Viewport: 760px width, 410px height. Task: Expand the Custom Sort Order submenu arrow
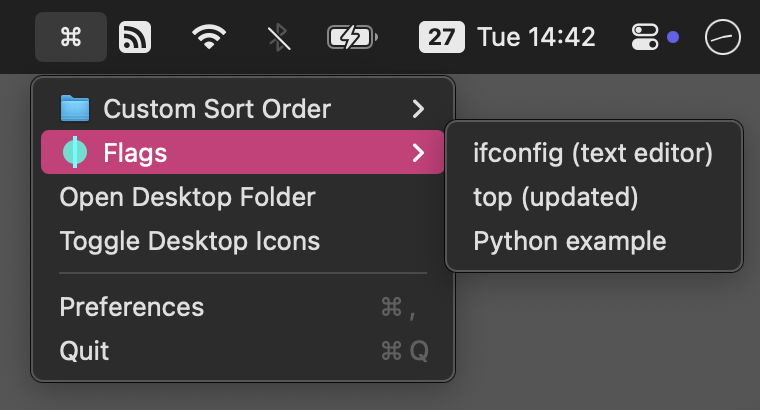[419, 108]
